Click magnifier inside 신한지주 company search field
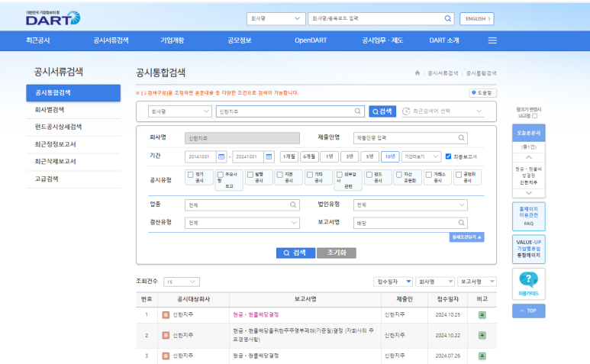The image size is (590, 364). click(x=358, y=111)
